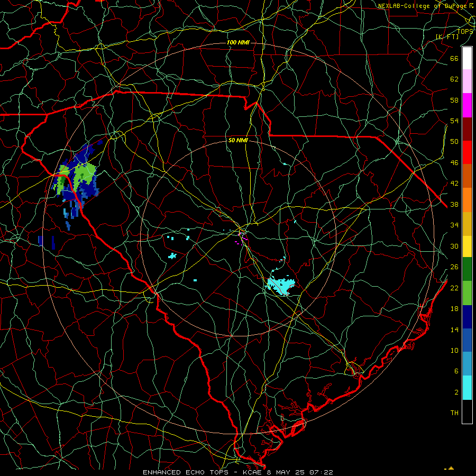Click the 14 legend value
476x476 pixels.
coord(454,329)
